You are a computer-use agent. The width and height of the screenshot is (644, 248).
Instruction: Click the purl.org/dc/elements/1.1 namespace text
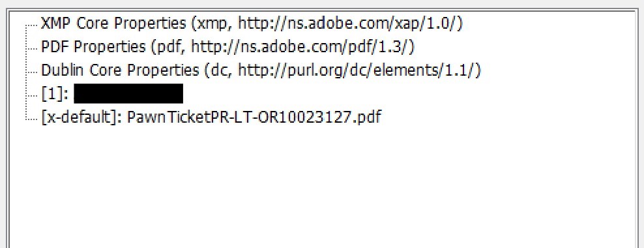point(357,70)
